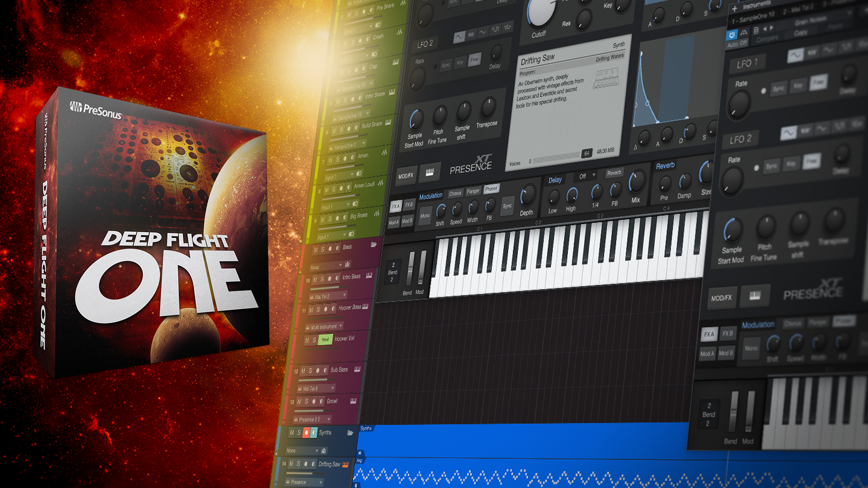This screenshot has height=488, width=868.
Task: Switch to FX B tab in center Presence
Action: 409,205
